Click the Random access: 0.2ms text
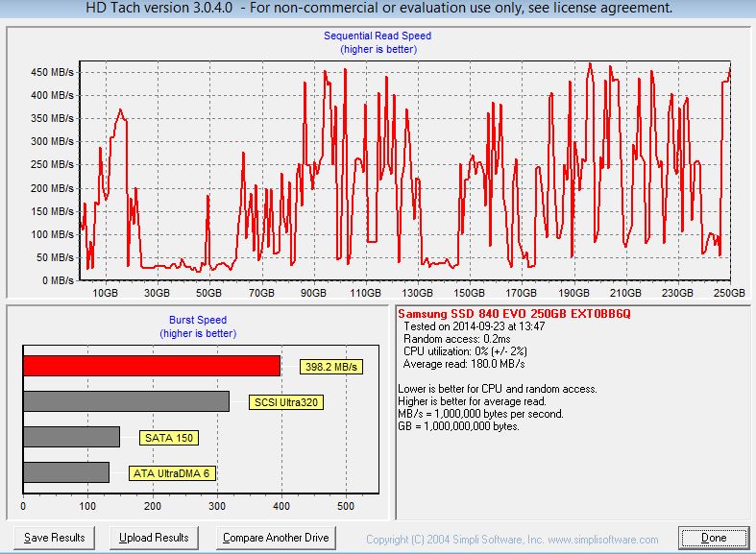 pos(456,339)
